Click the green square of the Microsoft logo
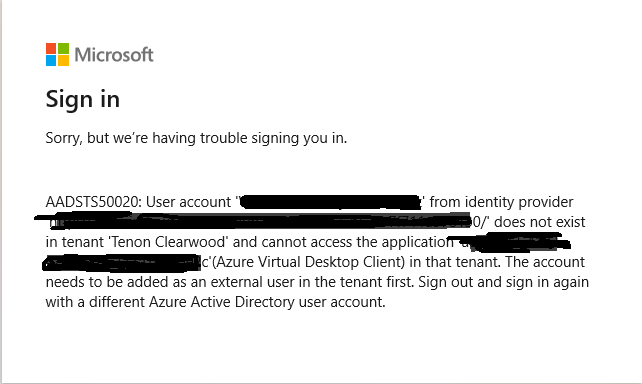Viewport: 642px width, 384px height. tap(63, 49)
